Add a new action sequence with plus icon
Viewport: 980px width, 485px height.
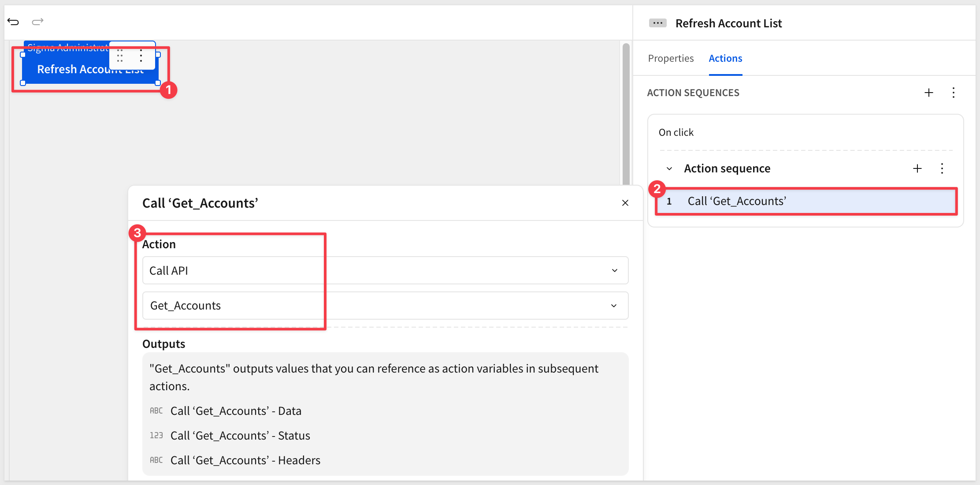click(x=929, y=93)
